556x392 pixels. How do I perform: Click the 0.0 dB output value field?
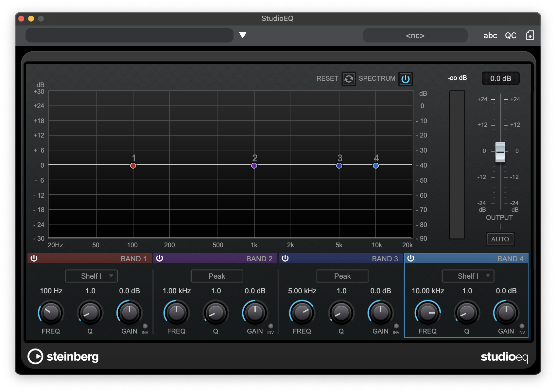[500, 78]
